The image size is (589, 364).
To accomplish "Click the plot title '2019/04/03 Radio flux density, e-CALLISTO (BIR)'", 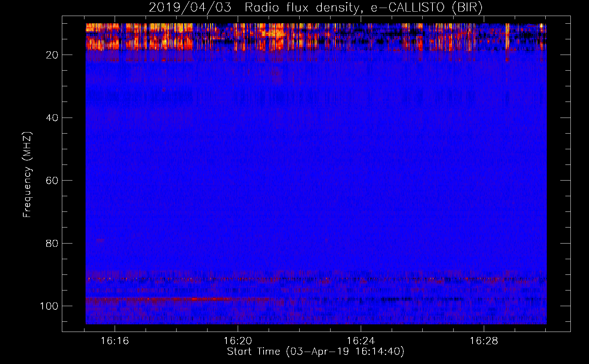I will 316,7.
